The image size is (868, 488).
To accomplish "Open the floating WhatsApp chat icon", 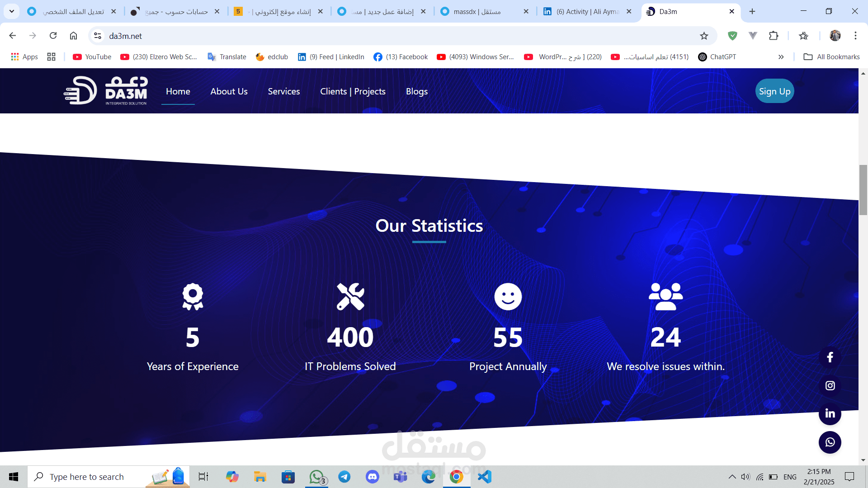I will (x=830, y=442).
